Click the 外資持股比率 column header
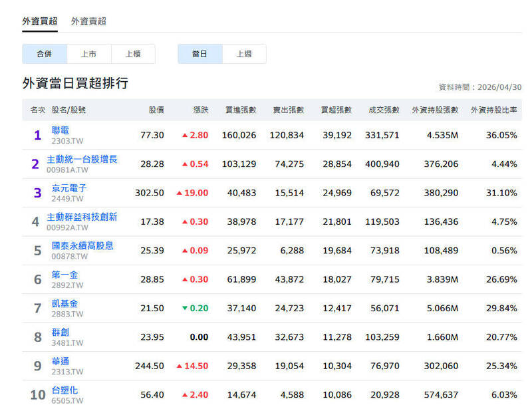 [x=494, y=110]
